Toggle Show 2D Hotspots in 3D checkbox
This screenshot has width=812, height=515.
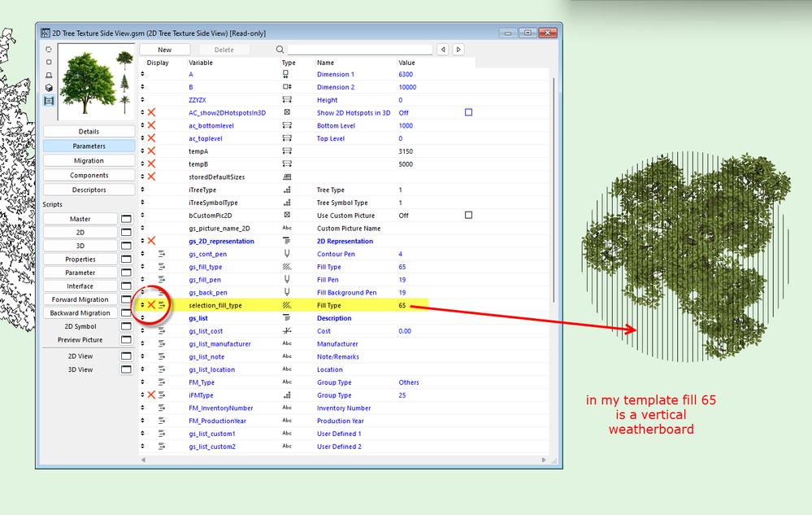pyautogui.click(x=469, y=112)
